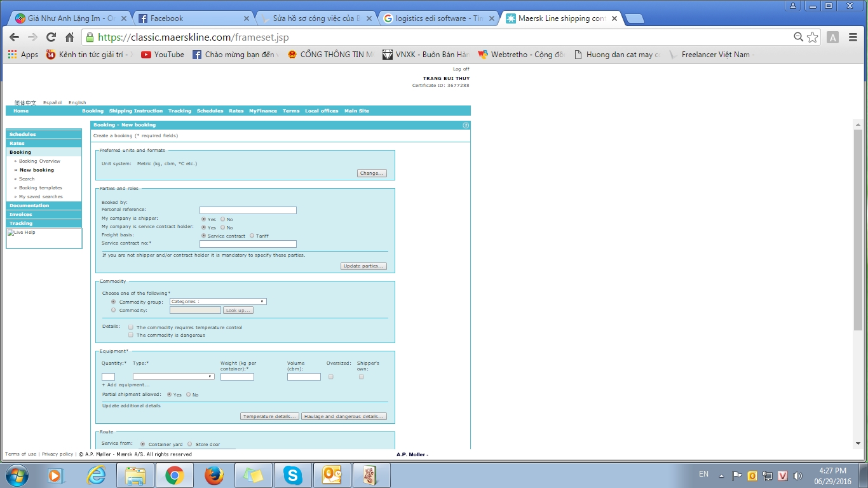Open Windows Explorer from the taskbar
This screenshot has width=868, height=488.
[x=135, y=475]
